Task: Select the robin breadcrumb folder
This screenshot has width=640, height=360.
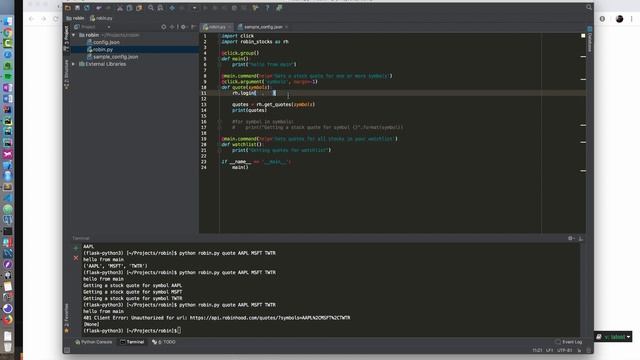Action: pos(75,18)
